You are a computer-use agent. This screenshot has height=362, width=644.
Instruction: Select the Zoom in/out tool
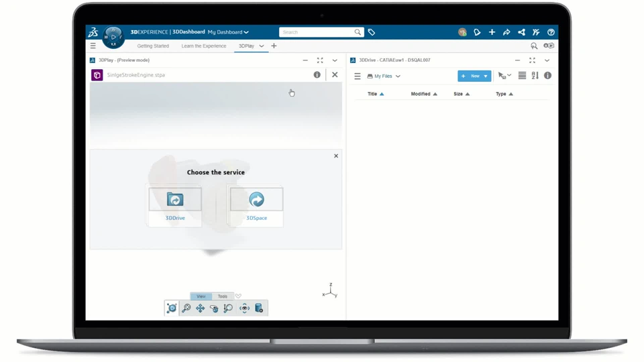coord(228,308)
